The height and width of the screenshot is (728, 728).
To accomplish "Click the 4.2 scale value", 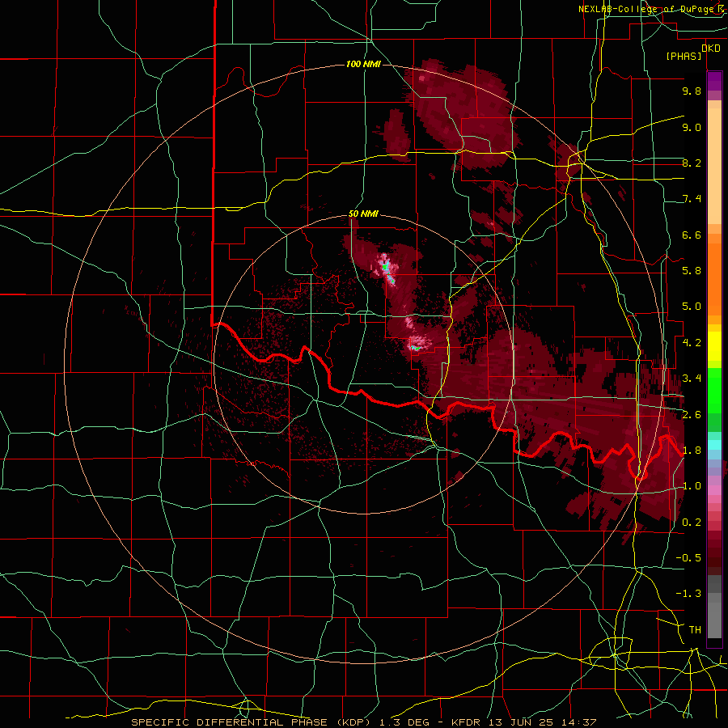I will coord(692,343).
